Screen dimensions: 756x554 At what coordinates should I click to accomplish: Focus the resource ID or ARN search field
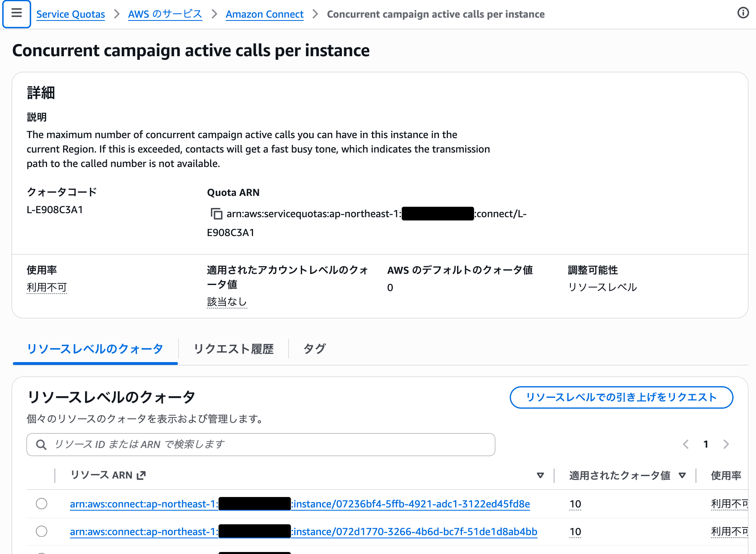coord(261,444)
